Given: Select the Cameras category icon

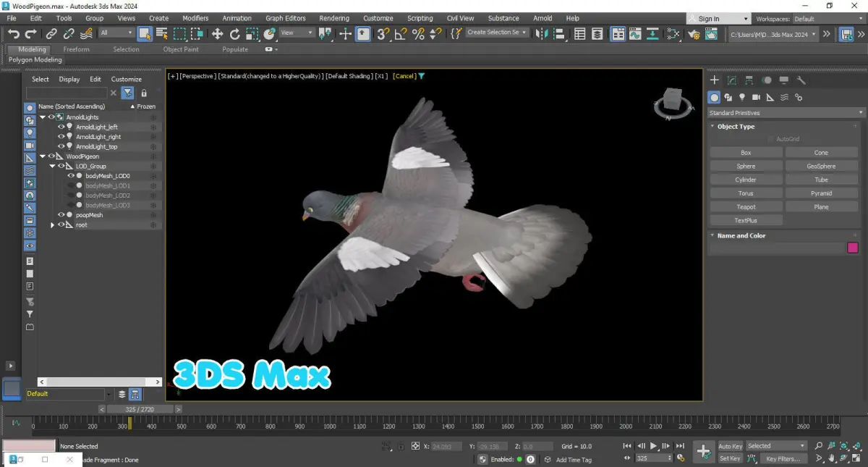Looking at the screenshot, I should click(x=756, y=97).
